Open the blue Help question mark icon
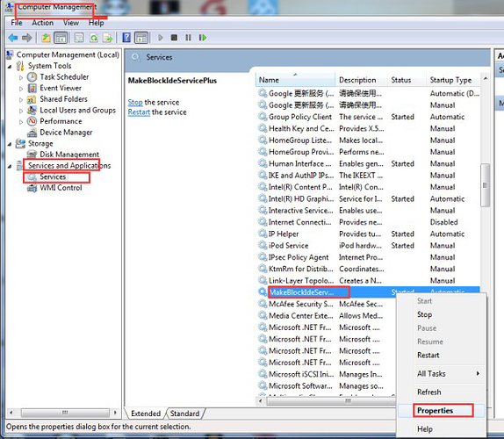Screen dimensions: 504x439 pyautogui.click(x=126, y=38)
